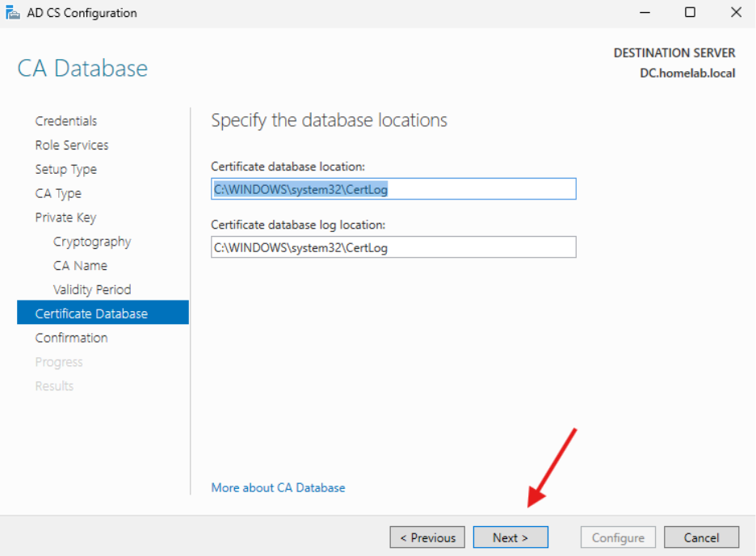Select the Role Services step
Screen dimensions: 756x556
click(x=71, y=145)
